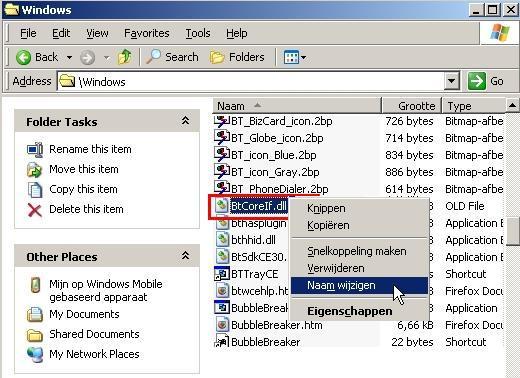520x378 pixels.
Task: Open the Tools menu
Action: [x=198, y=33]
